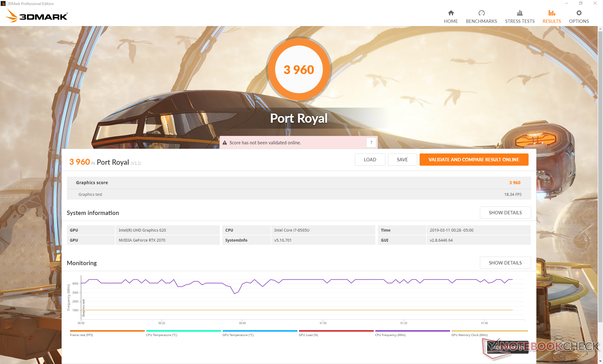Screen dimensions: 603x364
Task: Go to the Home icon
Action: tap(451, 13)
